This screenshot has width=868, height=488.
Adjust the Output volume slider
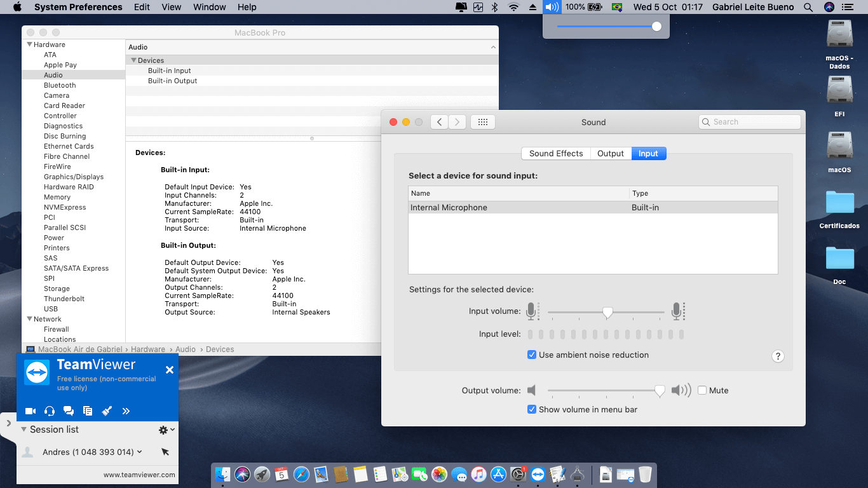(x=660, y=391)
